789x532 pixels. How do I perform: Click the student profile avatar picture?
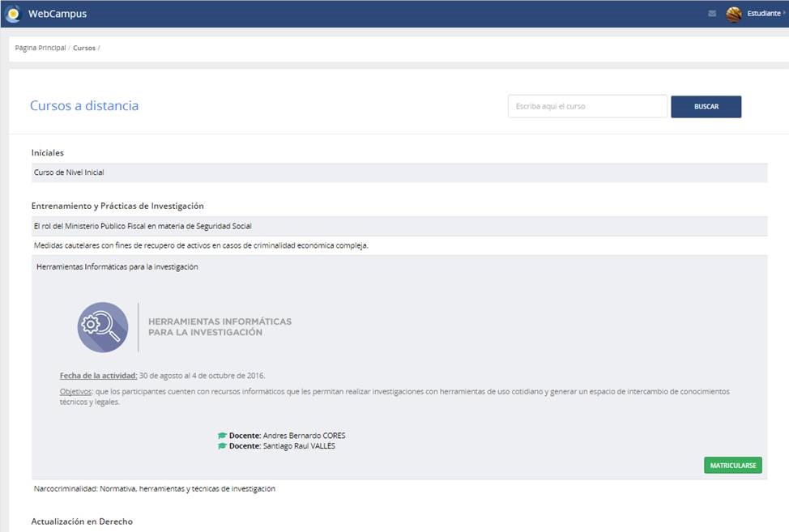tap(734, 14)
